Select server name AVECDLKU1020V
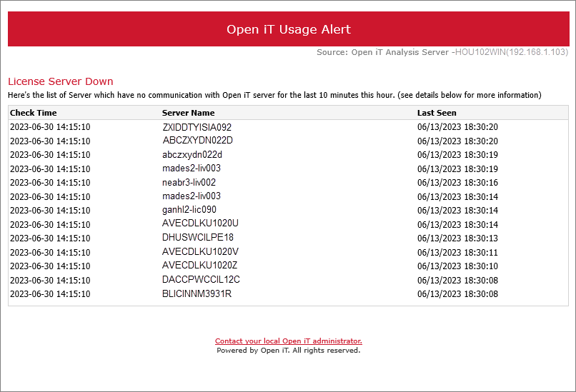The image size is (576, 392). (200, 251)
